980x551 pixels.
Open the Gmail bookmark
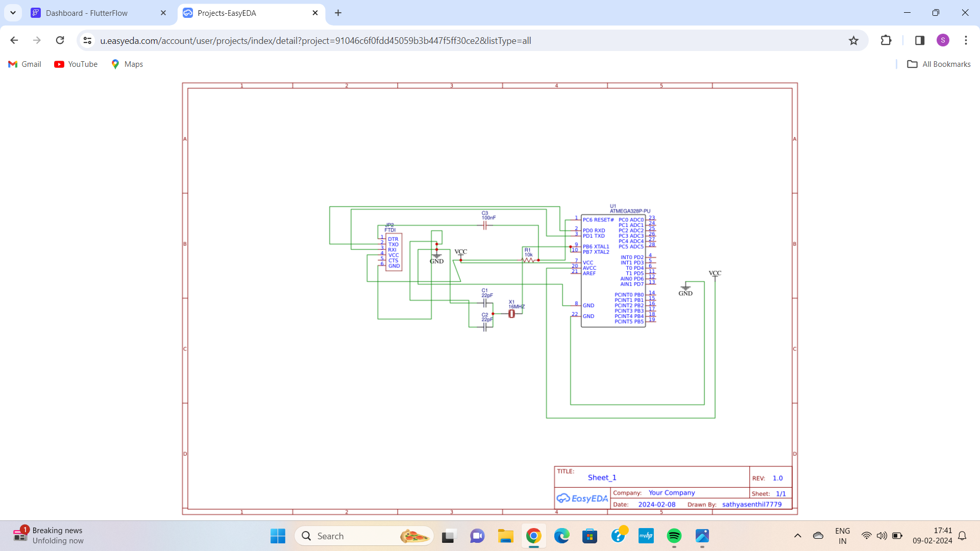click(24, 64)
